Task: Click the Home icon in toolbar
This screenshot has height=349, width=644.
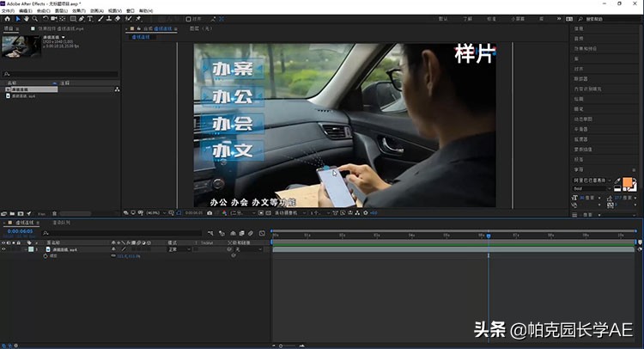Action: [8, 19]
